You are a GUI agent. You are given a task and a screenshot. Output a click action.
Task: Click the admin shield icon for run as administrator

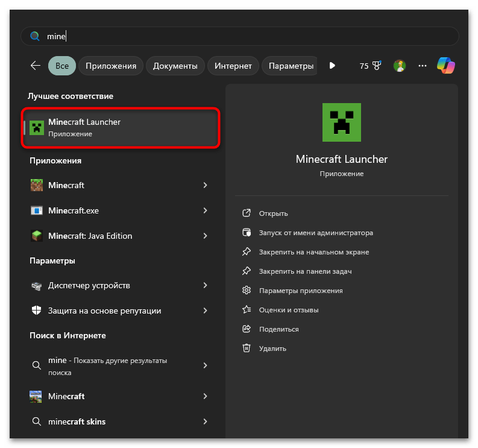pyautogui.click(x=247, y=232)
